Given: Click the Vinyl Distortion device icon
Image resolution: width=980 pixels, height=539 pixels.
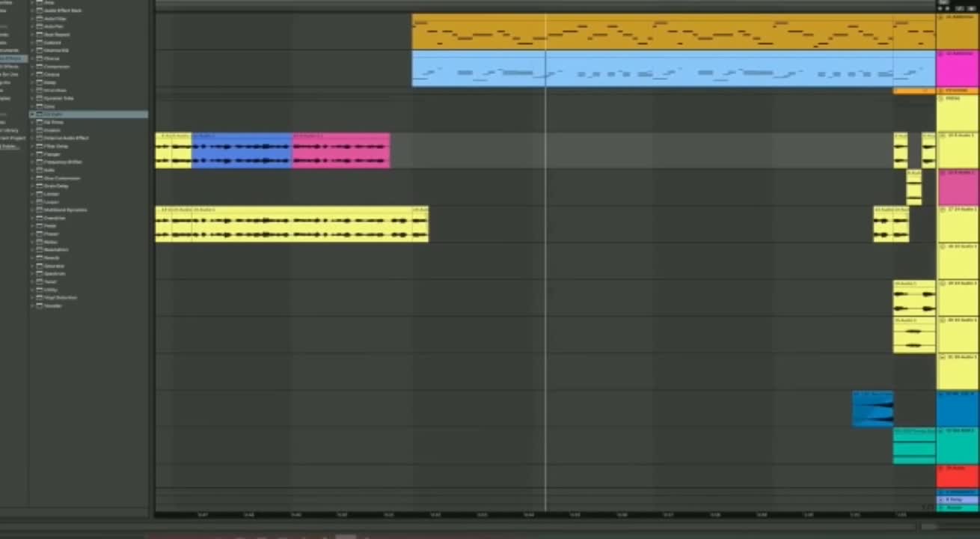Looking at the screenshot, I should [x=40, y=297].
